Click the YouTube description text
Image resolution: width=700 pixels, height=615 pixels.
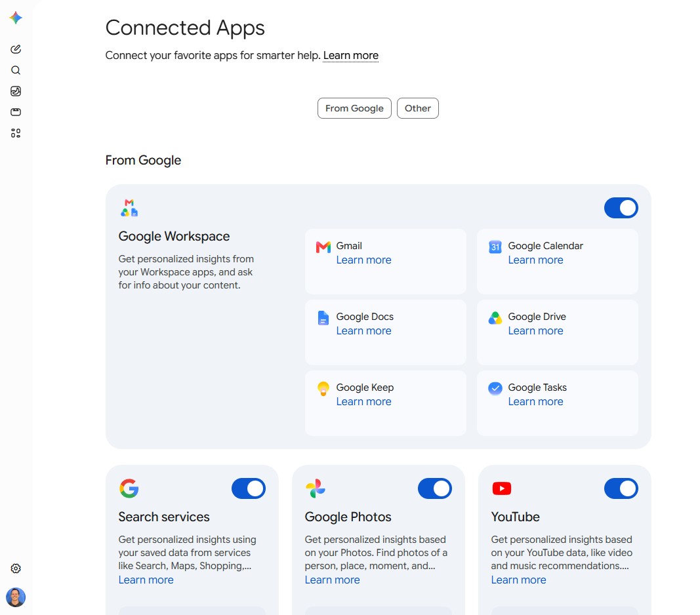pos(562,553)
